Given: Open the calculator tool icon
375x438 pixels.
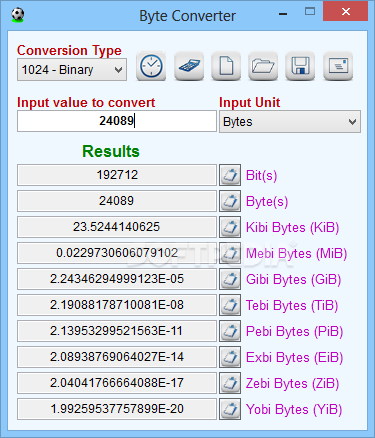Looking at the screenshot, I should 189,66.
